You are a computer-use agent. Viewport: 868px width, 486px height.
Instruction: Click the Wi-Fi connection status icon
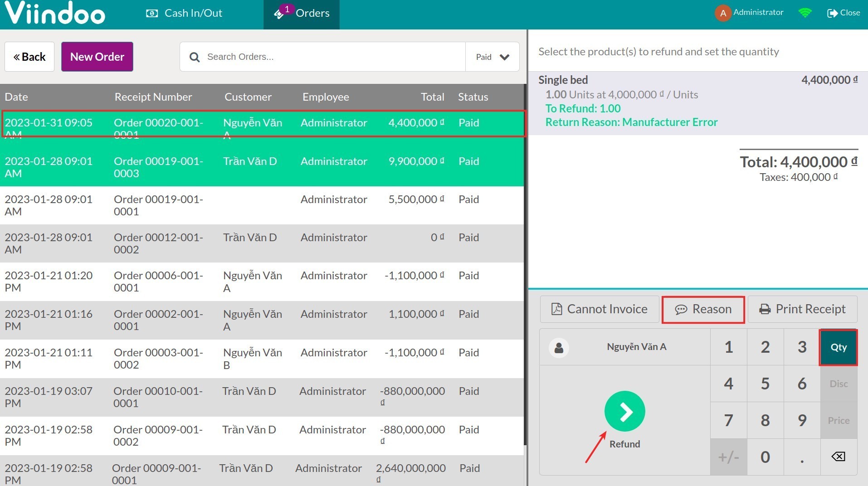coord(805,13)
